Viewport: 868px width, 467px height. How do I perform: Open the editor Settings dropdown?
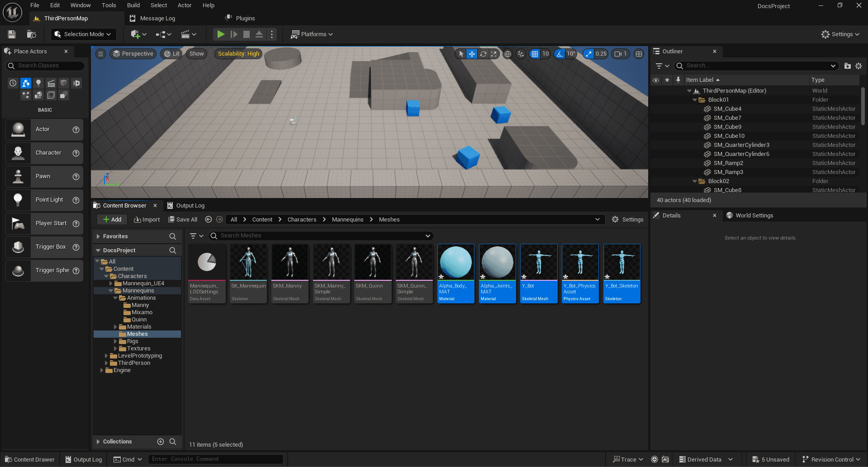point(840,34)
